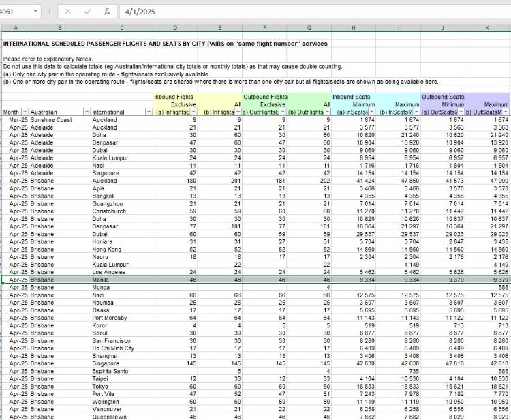Image resolution: width=511 pixels, height=420 pixels.
Task: Open the Insert Function fx dialog
Action: click(x=106, y=12)
